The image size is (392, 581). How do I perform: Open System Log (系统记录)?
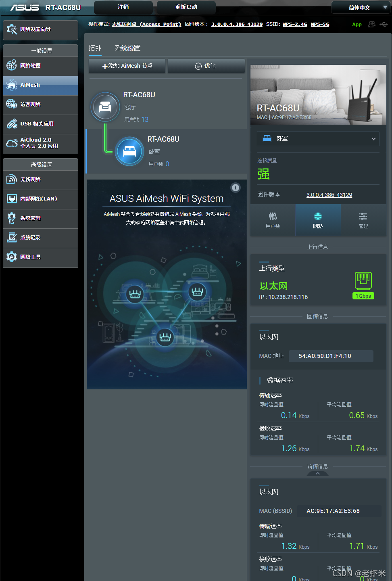coord(40,238)
